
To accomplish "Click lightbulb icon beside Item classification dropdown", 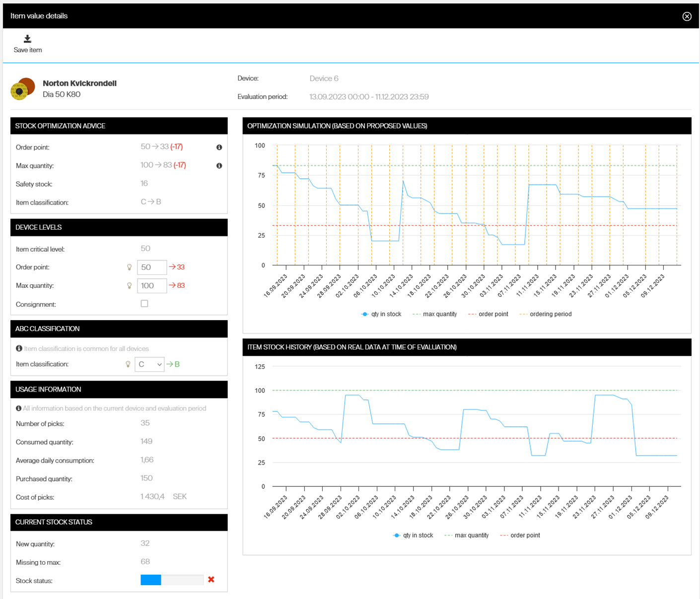I will click(128, 364).
